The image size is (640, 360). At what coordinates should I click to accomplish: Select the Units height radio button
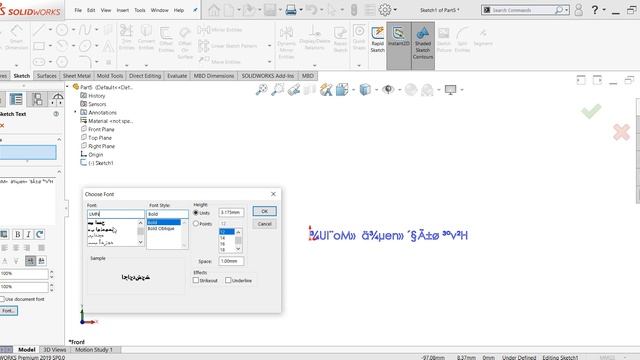click(196, 213)
